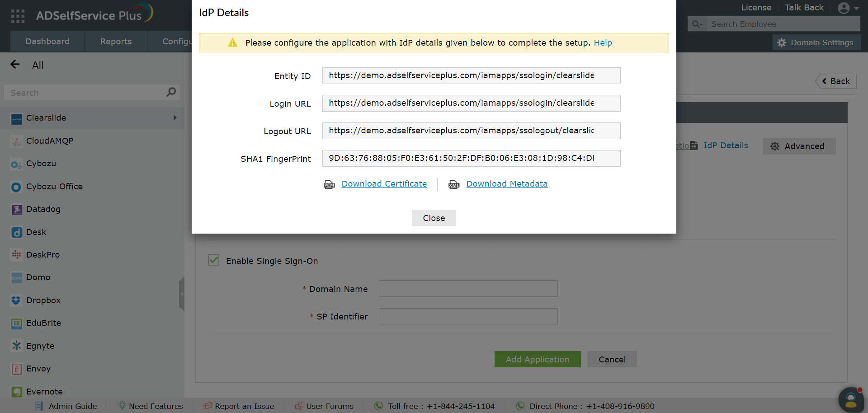Click the SP Identifier input field

[468, 316]
